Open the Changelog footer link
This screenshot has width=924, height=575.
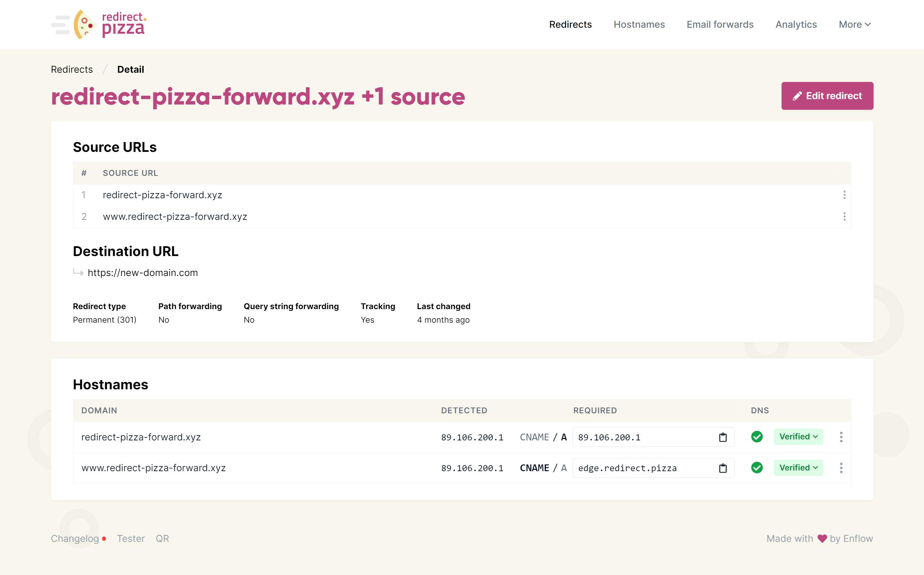click(75, 538)
